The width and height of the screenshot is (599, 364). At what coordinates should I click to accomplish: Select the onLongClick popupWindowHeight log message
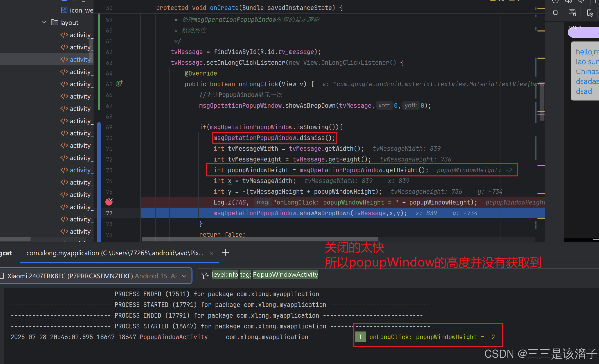click(432, 337)
